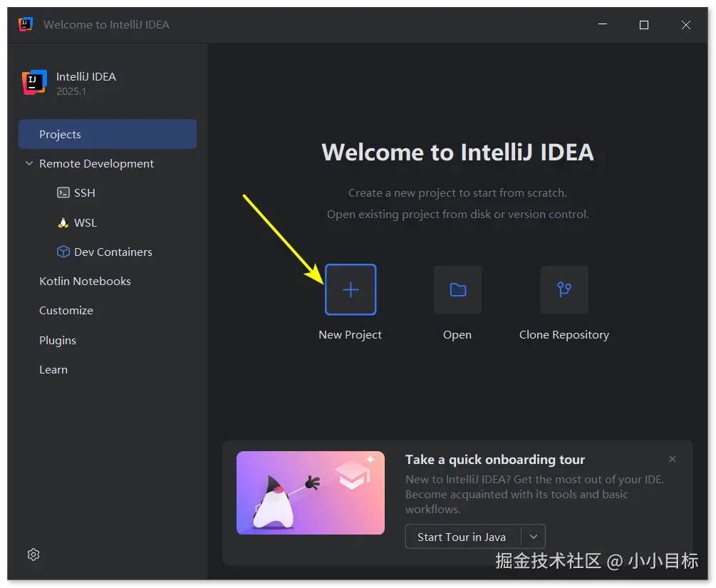Click the Clone Repository label
This screenshot has width=716, height=588.
coord(564,335)
